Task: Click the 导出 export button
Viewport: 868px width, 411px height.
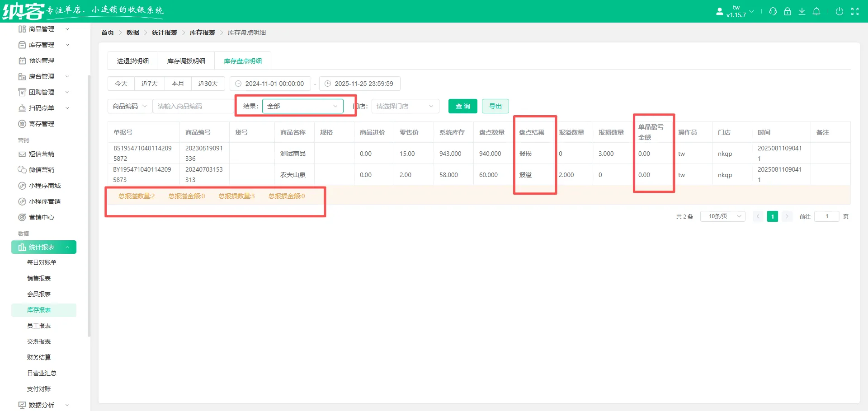Action: pos(495,106)
